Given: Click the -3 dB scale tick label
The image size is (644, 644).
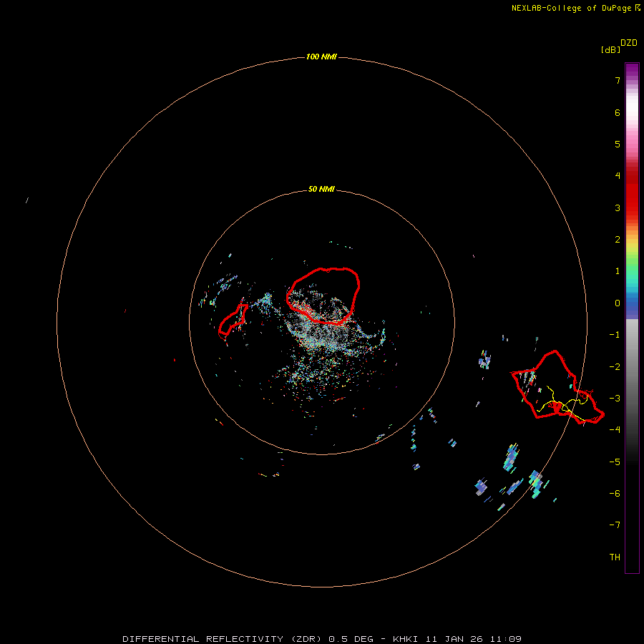Looking at the screenshot, I should pos(615,399).
